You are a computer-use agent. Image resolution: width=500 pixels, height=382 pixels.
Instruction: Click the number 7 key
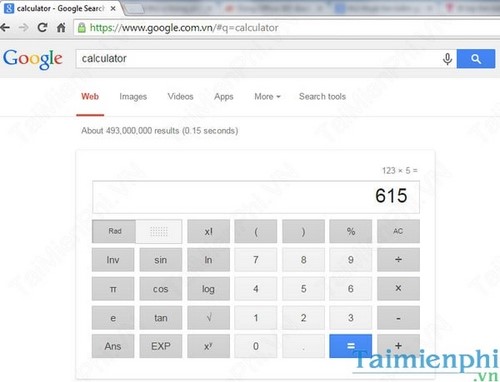256,260
